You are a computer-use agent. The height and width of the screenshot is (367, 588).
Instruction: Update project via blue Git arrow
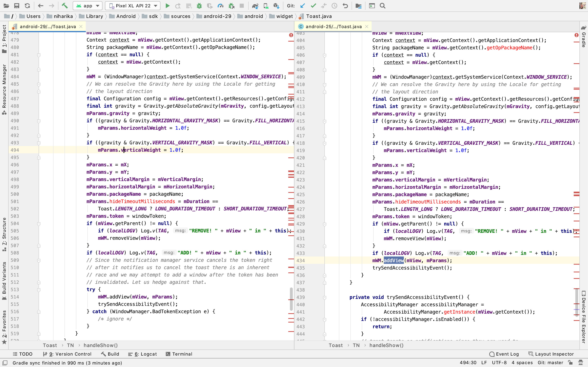point(302,6)
